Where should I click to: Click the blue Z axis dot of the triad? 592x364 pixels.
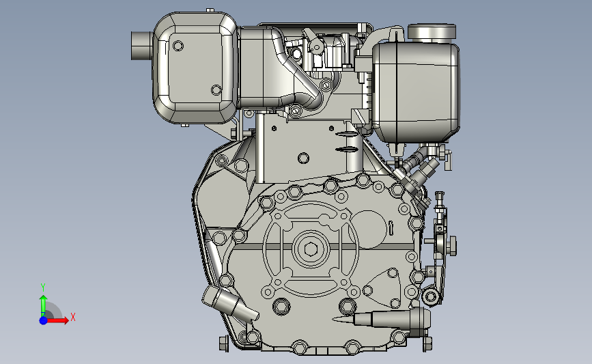pos(44,320)
